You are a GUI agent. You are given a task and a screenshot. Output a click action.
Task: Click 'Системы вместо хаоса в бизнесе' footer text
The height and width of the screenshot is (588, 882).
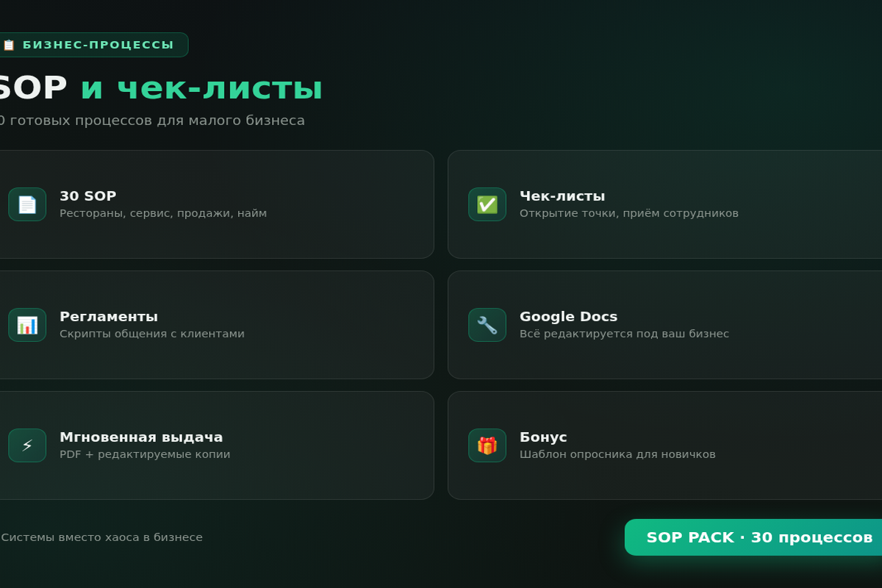[x=102, y=537]
